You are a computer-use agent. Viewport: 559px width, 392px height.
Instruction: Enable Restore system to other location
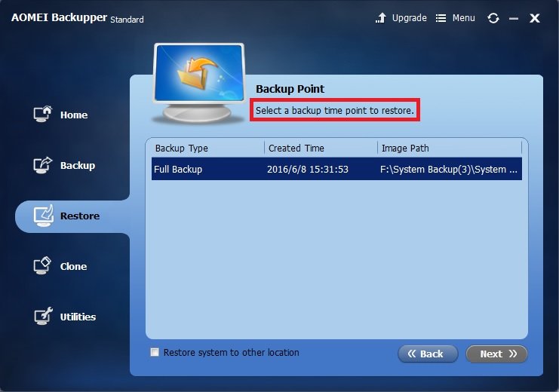pos(155,352)
